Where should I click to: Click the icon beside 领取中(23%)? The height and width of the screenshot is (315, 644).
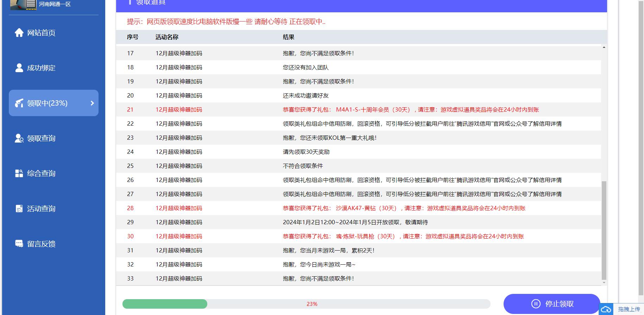point(19,103)
